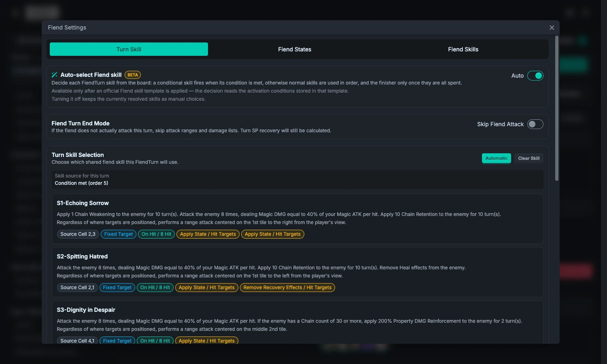Click the Turn Skill Selection heading
607x364 pixels.
coord(78,155)
